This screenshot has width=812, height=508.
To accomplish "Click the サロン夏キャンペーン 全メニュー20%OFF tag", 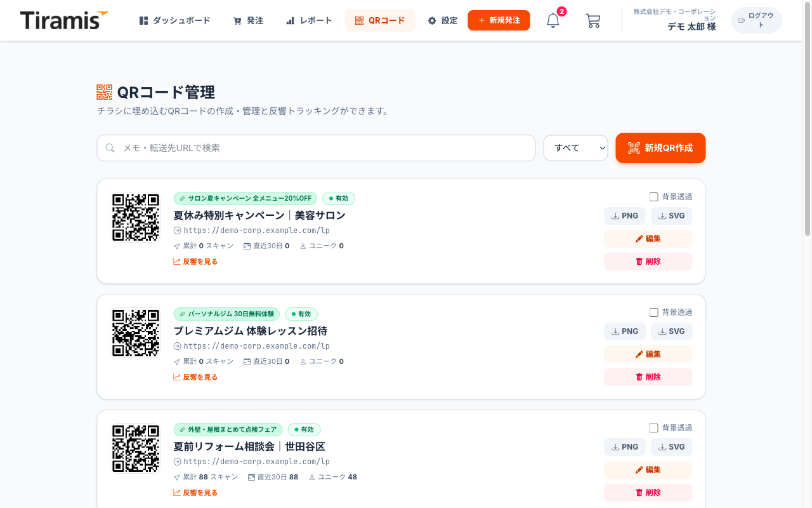I will point(246,199).
